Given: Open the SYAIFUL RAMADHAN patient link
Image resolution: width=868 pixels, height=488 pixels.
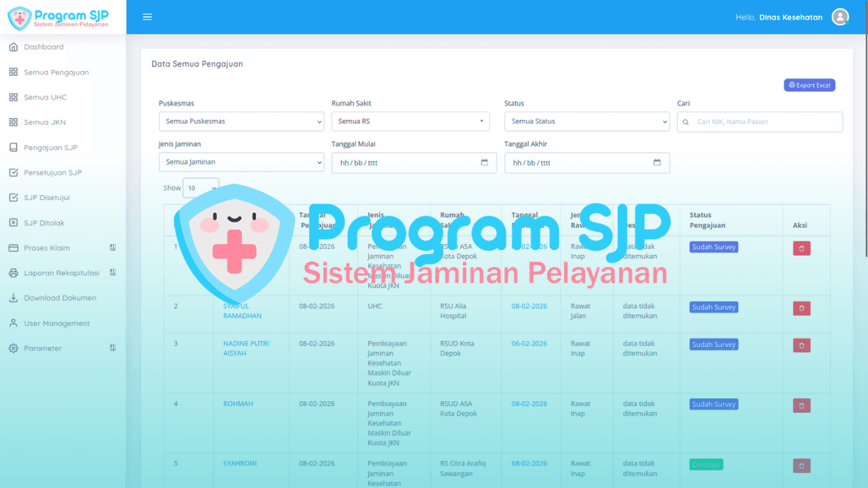Looking at the screenshot, I should pos(242,310).
